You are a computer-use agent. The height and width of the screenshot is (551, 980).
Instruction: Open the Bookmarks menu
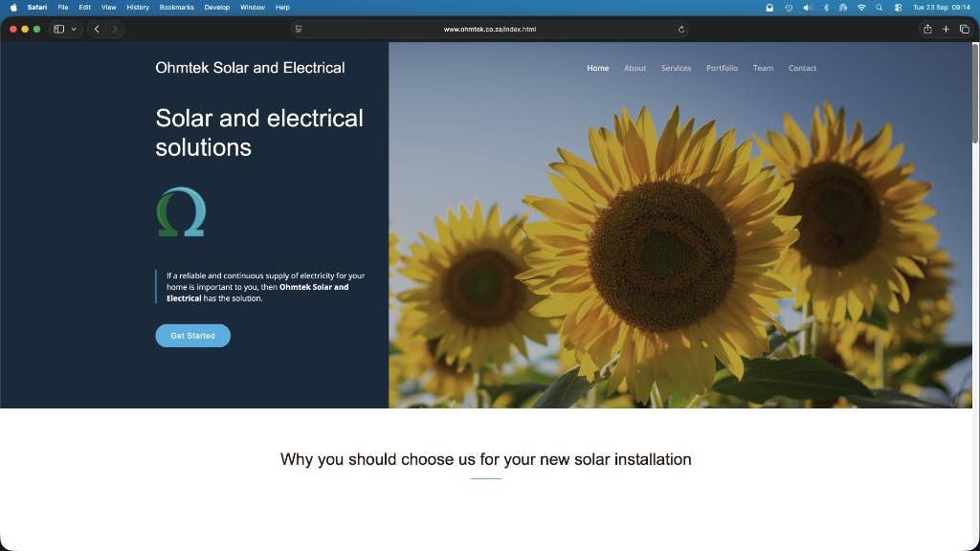[176, 7]
